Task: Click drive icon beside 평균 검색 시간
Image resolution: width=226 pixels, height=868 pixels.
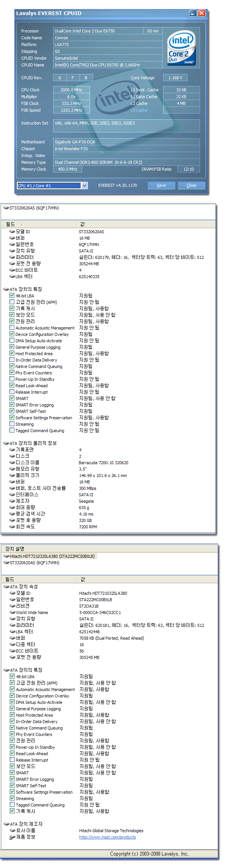Action: 12,514
